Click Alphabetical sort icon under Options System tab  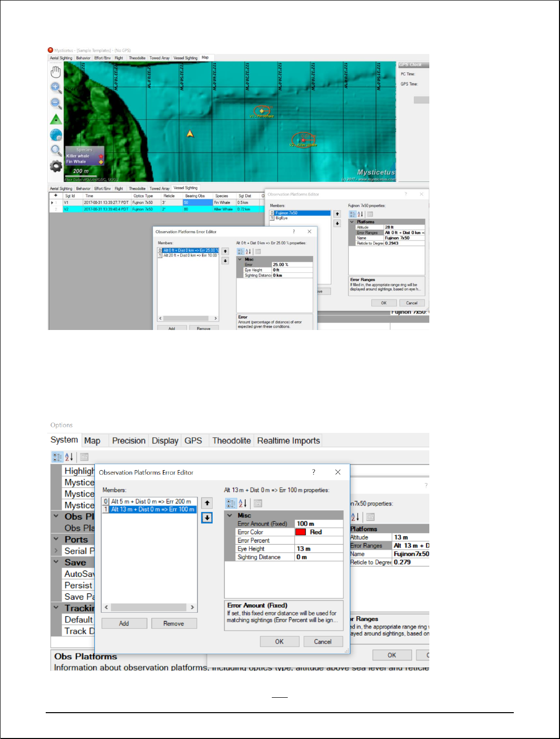[69, 457]
